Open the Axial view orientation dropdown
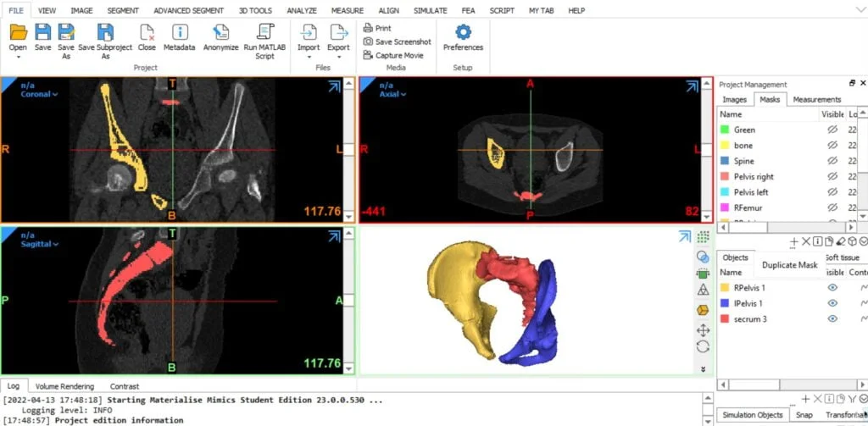Viewport: 868px width, 426px height. click(392, 94)
